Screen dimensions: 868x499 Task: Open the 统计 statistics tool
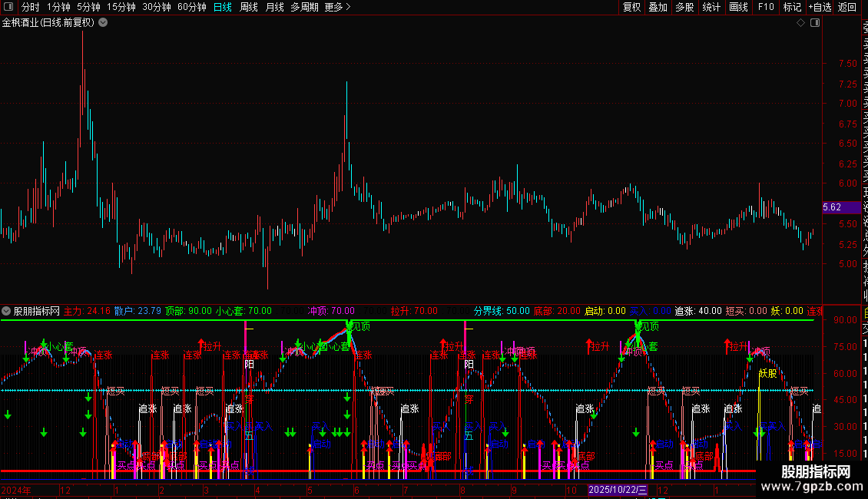[x=711, y=7]
